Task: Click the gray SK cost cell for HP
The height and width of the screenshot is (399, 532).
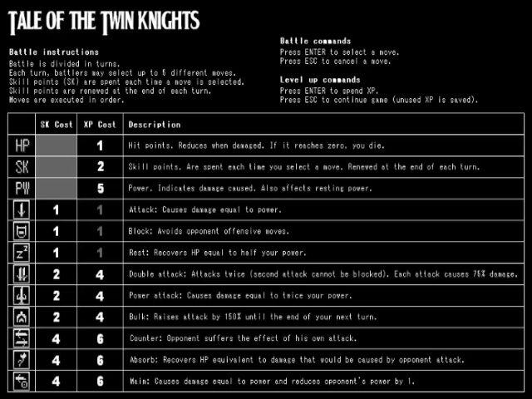Action: [x=56, y=145]
